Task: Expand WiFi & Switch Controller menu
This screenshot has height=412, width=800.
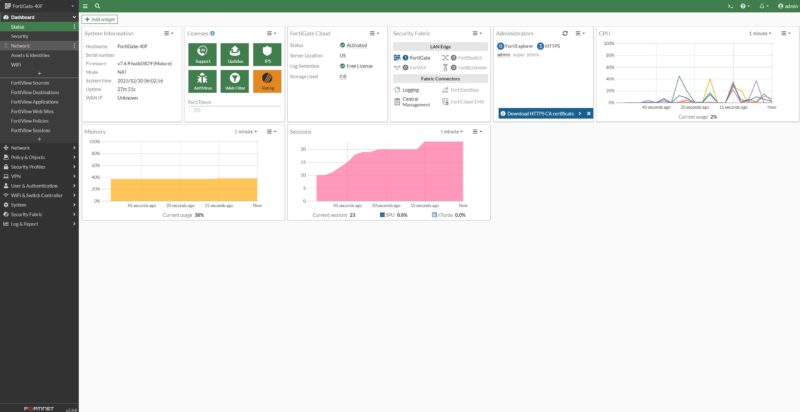Action: [x=39, y=195]
